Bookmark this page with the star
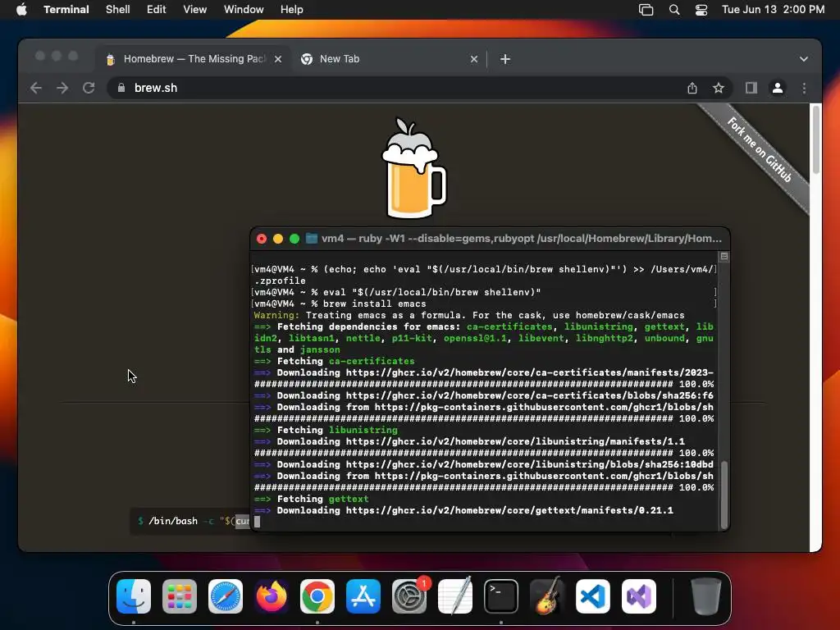Viewport: 840px width, 630px height. 719,88
